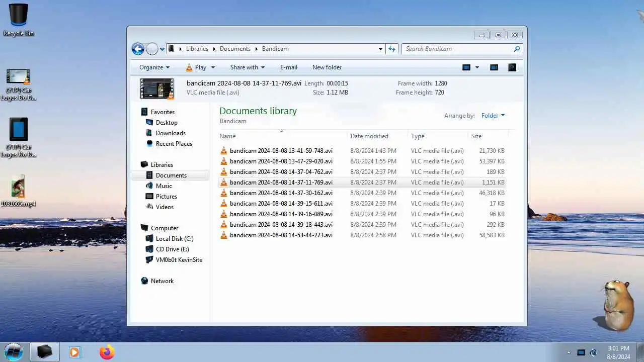This screenshot has height=362, width=644.
Task: Click the Help icon in toolbar
Action: click(x=512, y=67)
